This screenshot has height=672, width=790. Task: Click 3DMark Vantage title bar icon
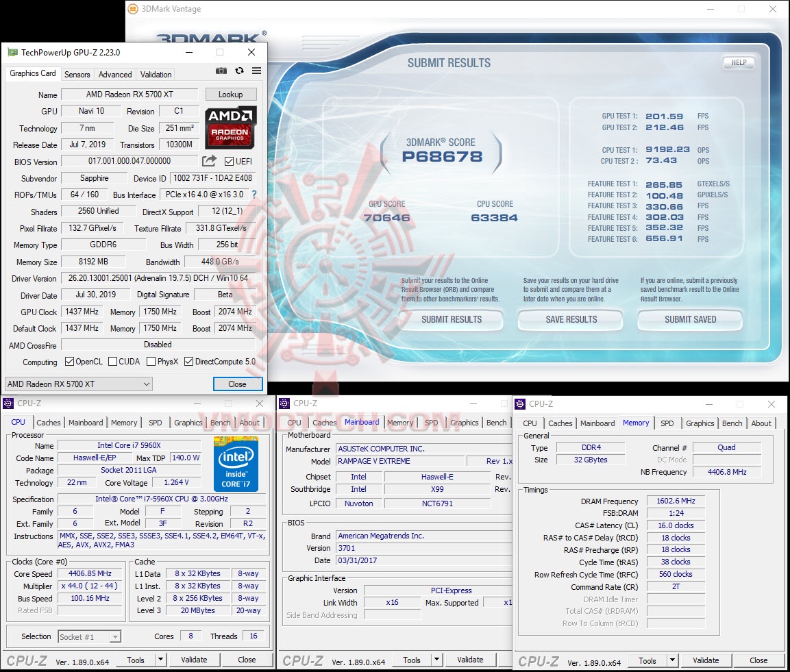133,9
